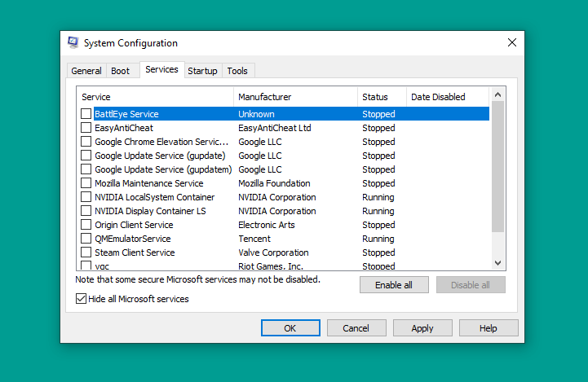Screen dimensions: 588x382
Task: Go to the Startup tab
Action: point(202,71)
